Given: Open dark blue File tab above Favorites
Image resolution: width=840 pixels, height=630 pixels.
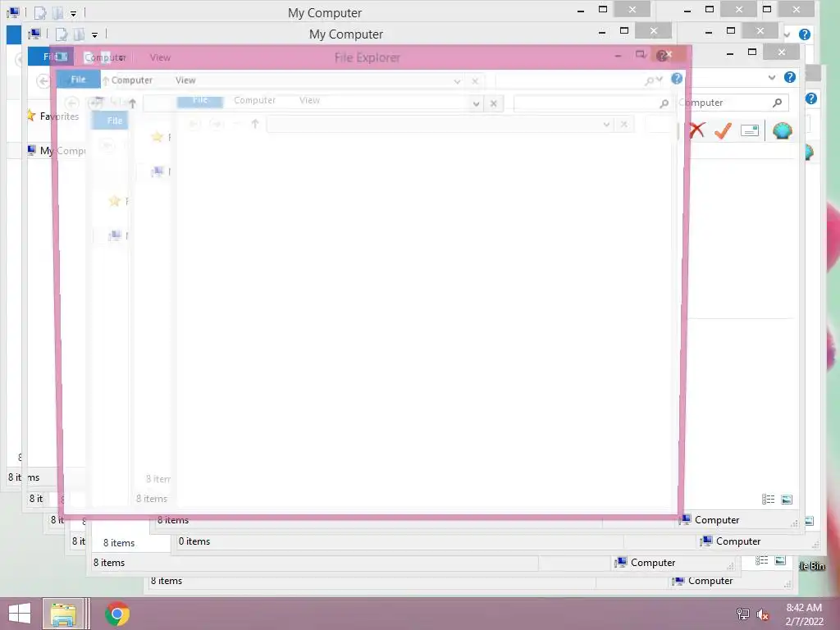Looking at the screenshot, I should click(50, 57).
